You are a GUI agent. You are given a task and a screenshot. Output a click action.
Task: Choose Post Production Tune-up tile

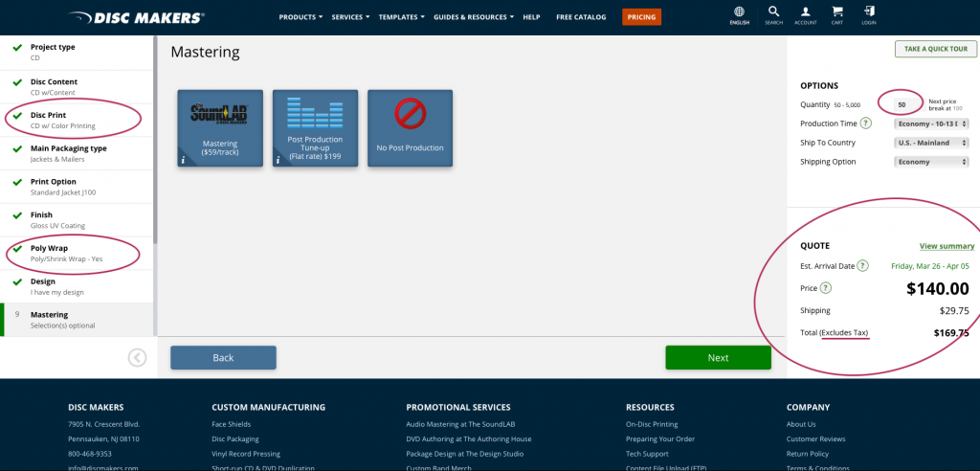315,128
